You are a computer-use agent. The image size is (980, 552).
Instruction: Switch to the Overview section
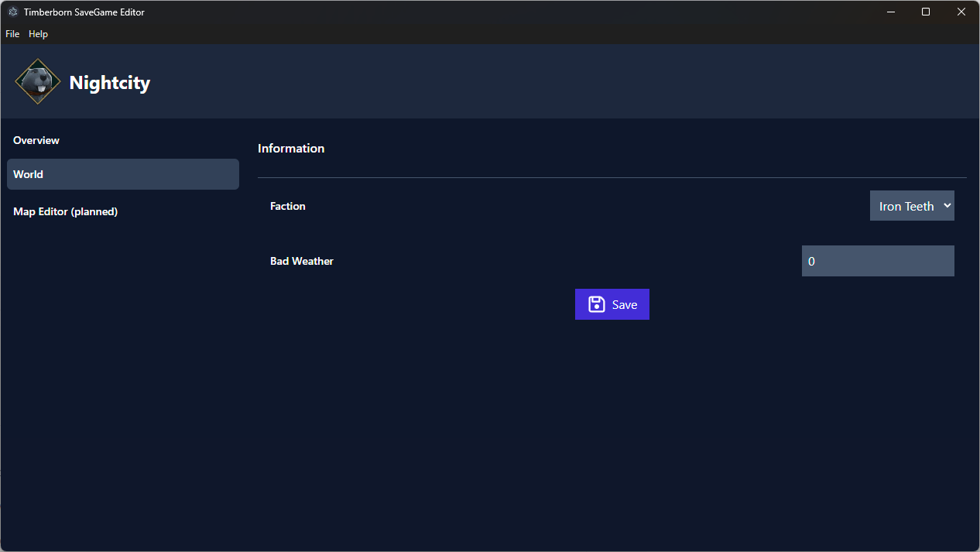click(x=36, y=140)
